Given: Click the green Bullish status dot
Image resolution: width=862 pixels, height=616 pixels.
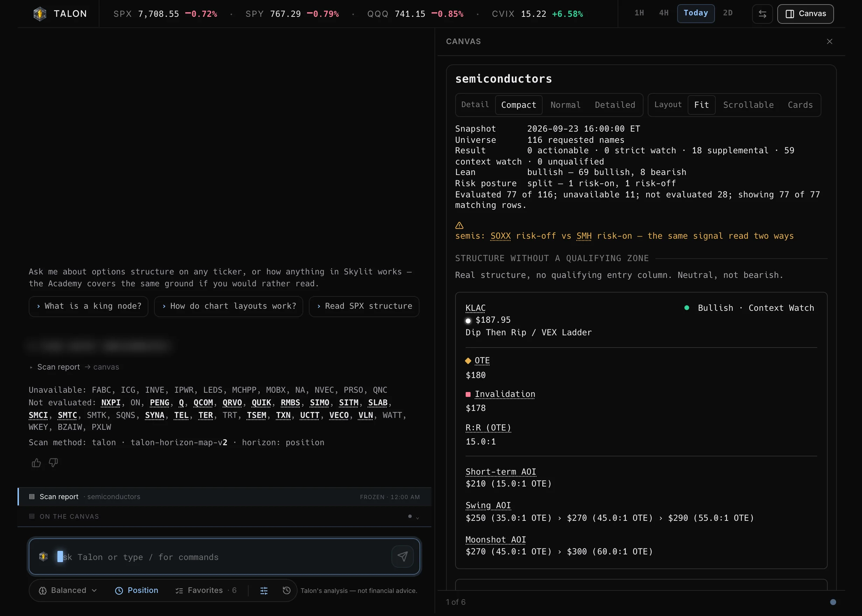Looking at the screenshot, I should [x=686, y=308].
